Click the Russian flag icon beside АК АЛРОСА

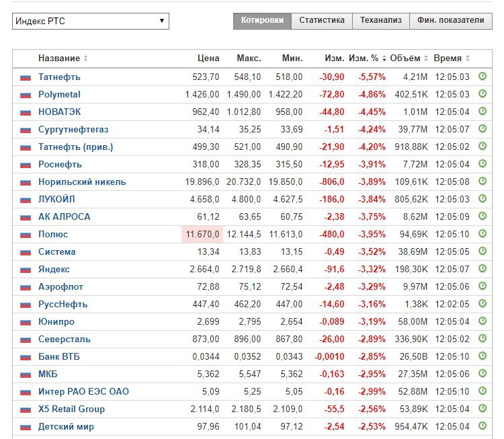point(26,217)
